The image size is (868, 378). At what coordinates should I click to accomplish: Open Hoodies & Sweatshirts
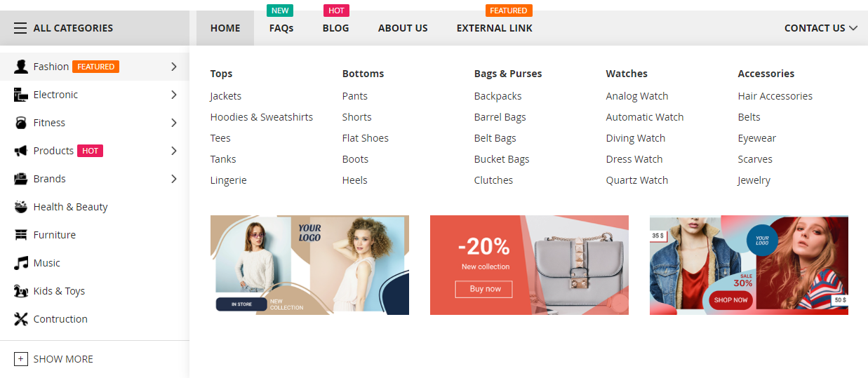(x=262, y=117)
